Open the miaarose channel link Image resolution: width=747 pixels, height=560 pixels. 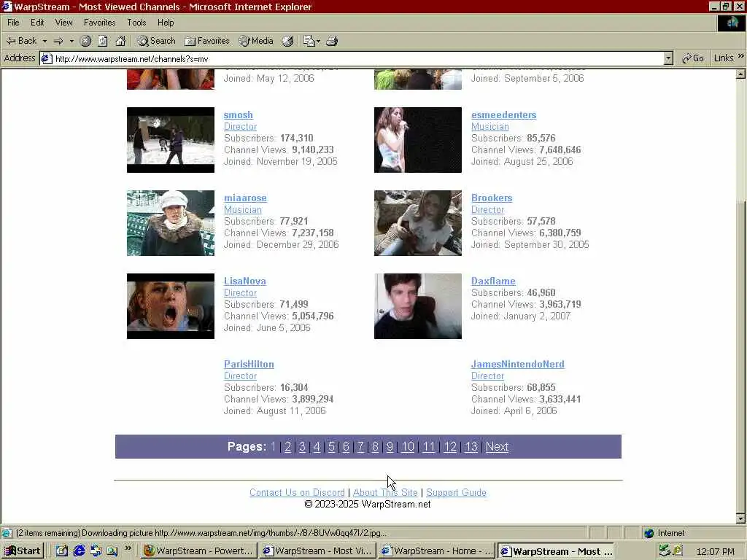(x=245, y=198)
